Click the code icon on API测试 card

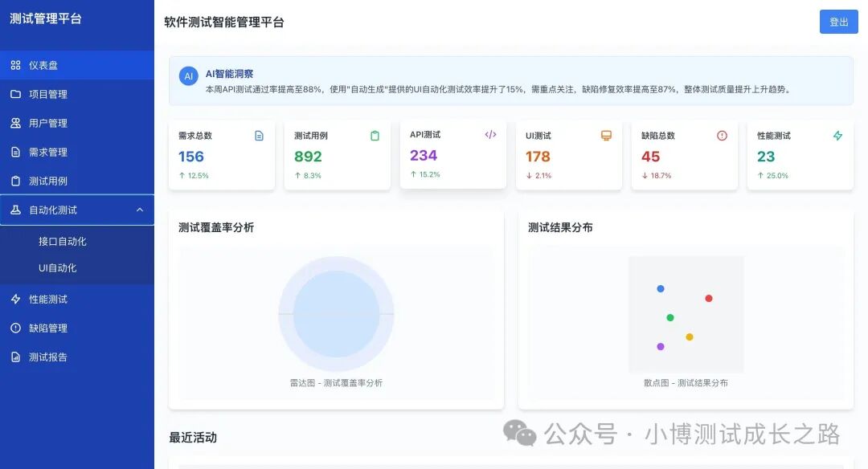[491, 134]
